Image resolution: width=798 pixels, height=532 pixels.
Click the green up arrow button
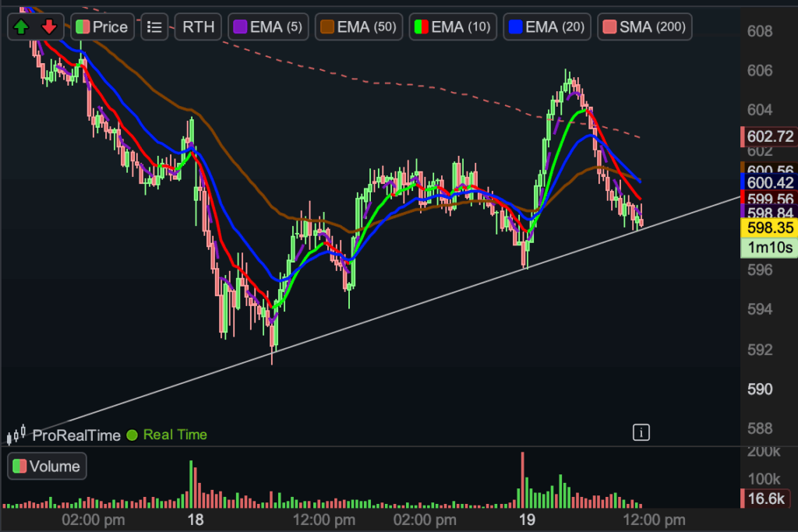[21, 27]
